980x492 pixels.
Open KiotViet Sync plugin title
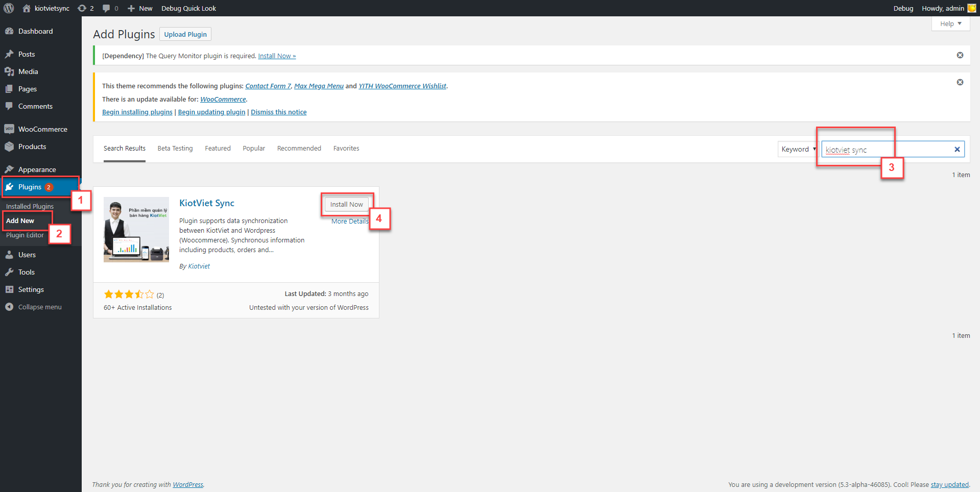pyautogui.click(x=207, y=203)
